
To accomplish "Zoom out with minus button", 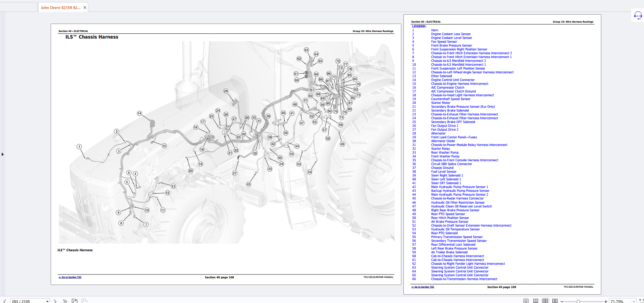I will pos(562,301).
